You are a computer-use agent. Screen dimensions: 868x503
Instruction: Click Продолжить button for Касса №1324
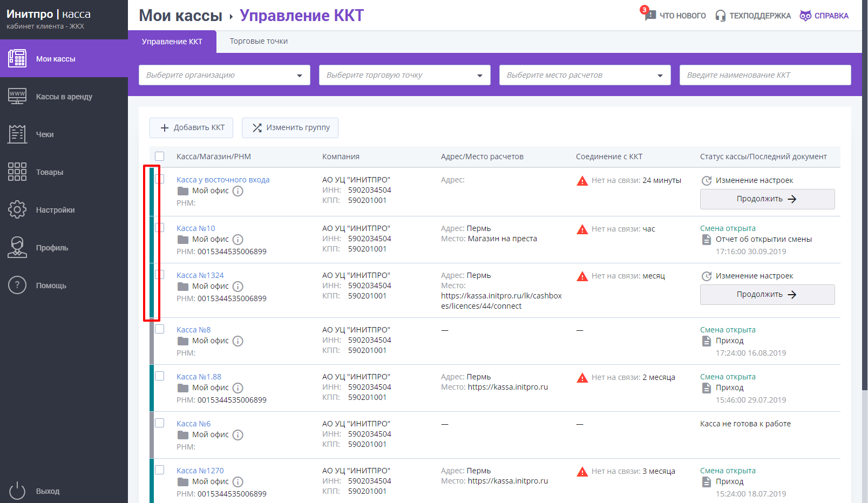[x=767, y=295]
